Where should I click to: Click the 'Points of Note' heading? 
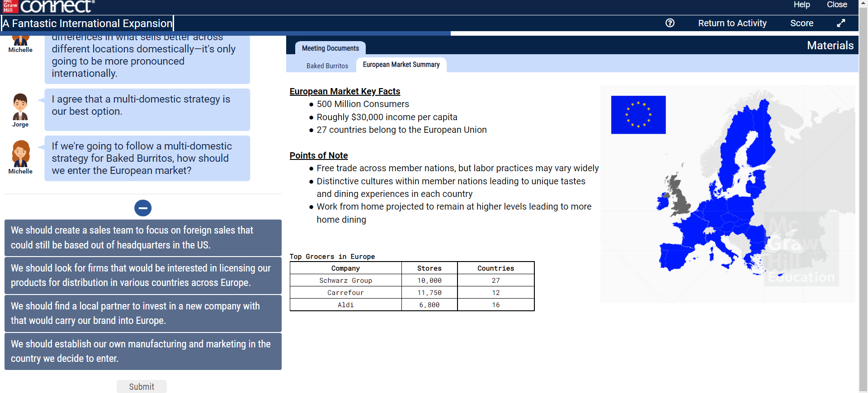pyautogui.click(x=319, y=155)
